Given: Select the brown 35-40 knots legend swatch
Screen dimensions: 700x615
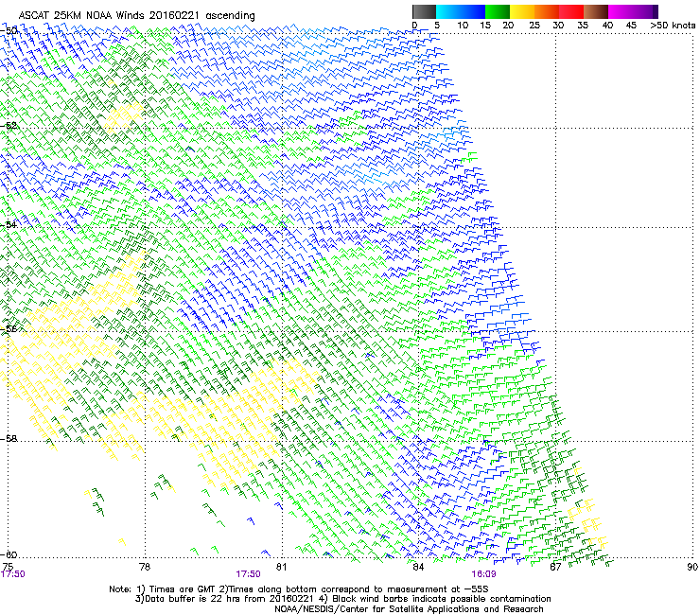Looking at the screenshot, I should click(596, 11).
